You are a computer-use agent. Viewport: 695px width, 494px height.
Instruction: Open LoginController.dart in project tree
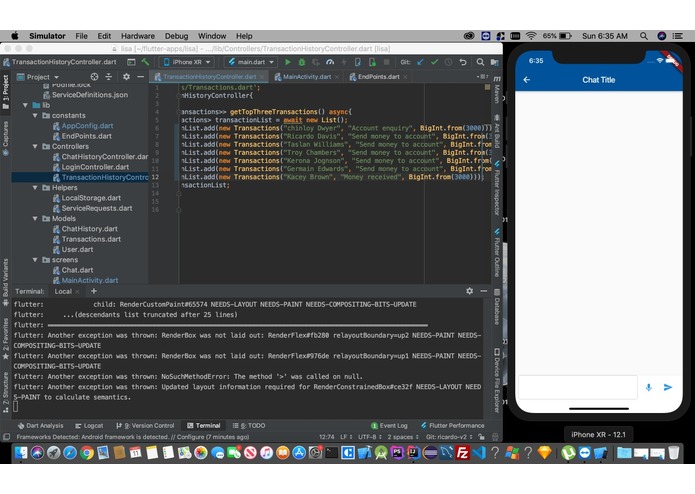(95, 167)
